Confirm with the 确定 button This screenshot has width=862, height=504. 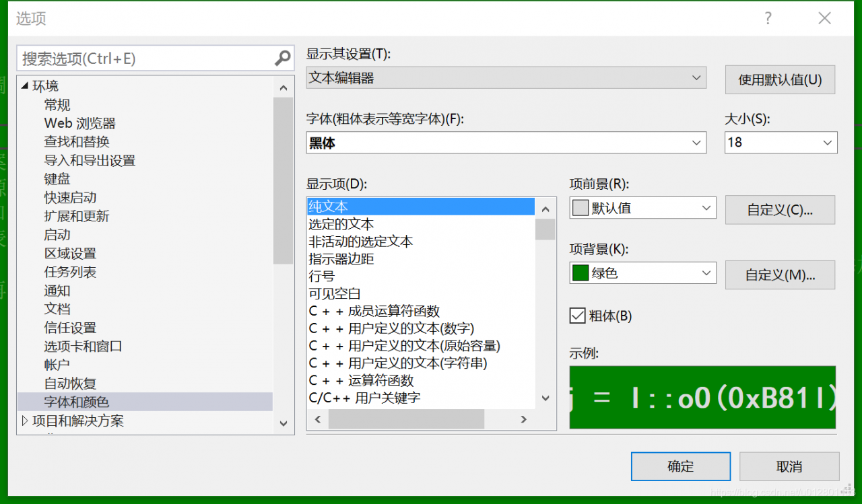(680, 466)
